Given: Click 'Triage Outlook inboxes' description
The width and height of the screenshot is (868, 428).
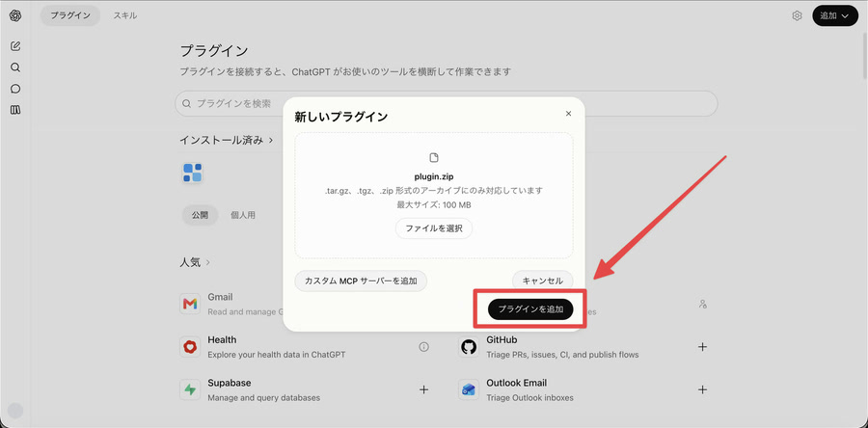Looking at the screenshot, I should pos(529,397).
